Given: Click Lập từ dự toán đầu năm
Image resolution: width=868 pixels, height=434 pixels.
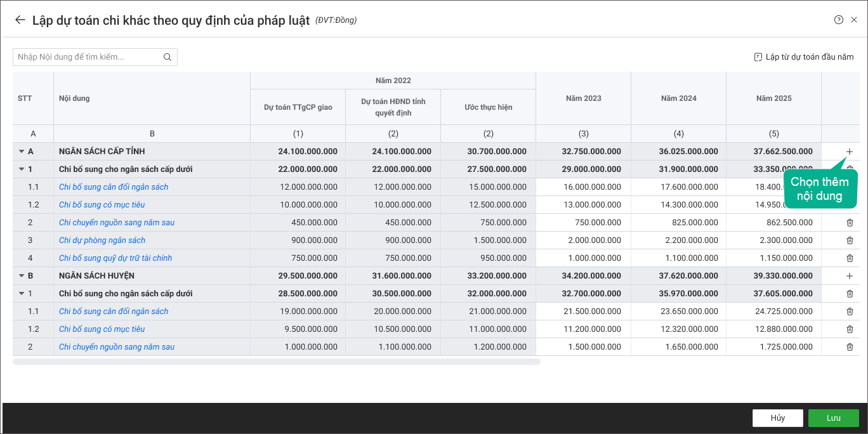Looking at the screenshot, I should click(x=804, y=57).
